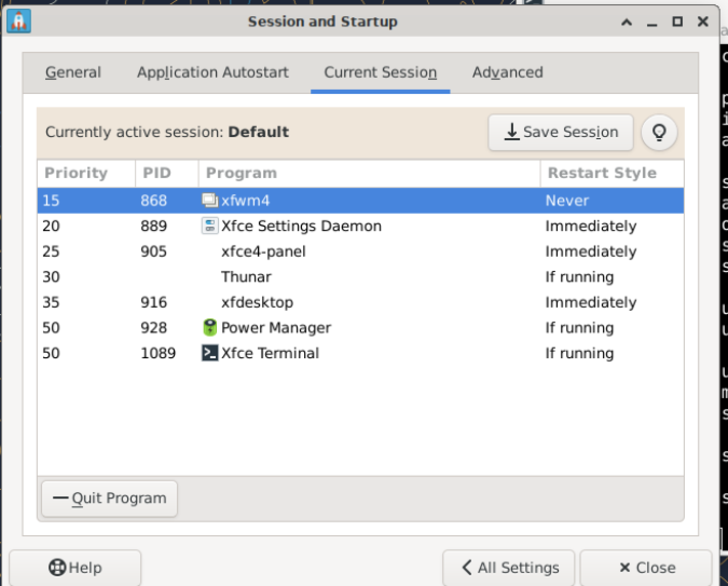This screenshot has width=728, height=586.
Task: Open Help with the lifebuoy button
Action: 75,568
